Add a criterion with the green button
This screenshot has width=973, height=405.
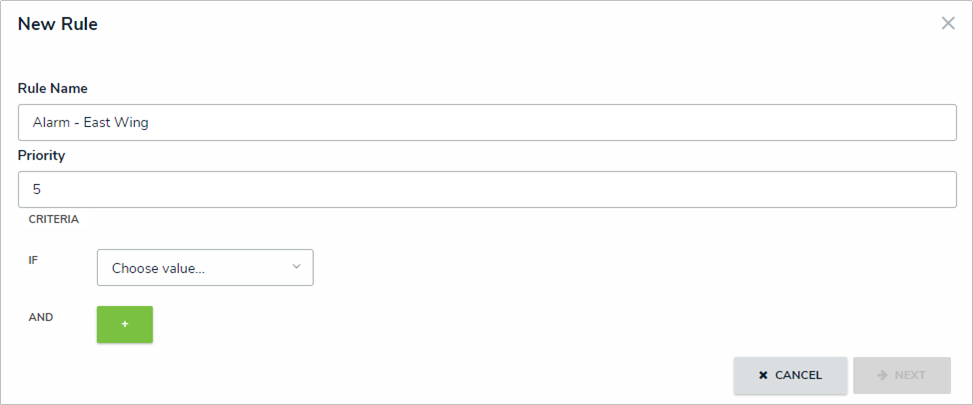click(125, 325)
